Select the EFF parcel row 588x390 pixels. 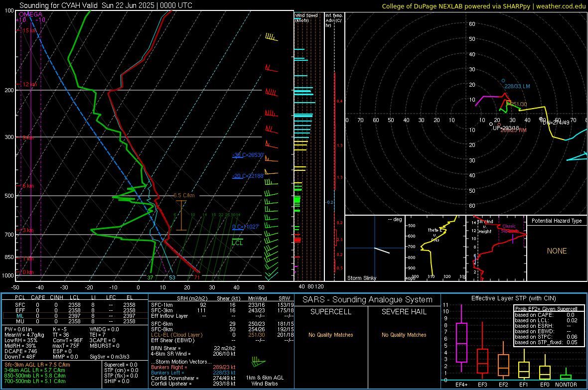[x=75, y=310]
